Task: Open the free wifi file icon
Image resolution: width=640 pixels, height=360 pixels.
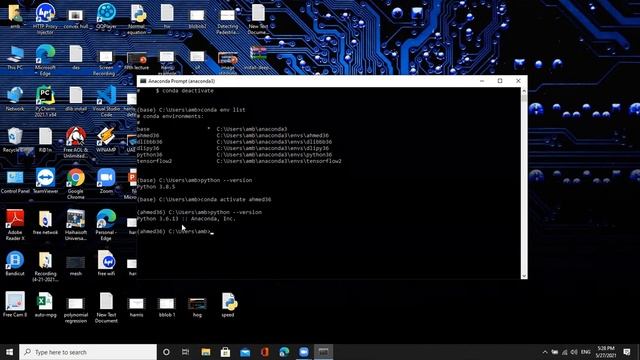Action: coord(106,264)
